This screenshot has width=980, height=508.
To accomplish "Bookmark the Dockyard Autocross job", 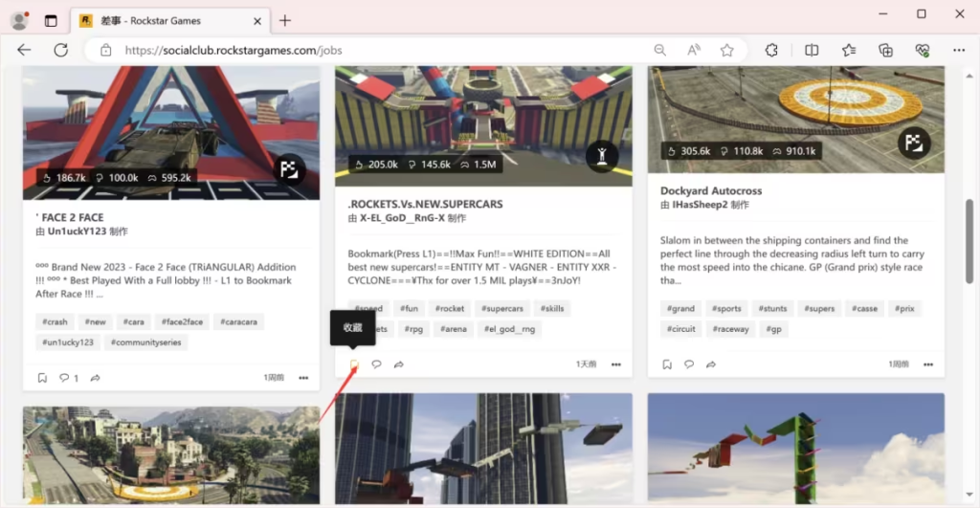I will click(x=667, y=364).
